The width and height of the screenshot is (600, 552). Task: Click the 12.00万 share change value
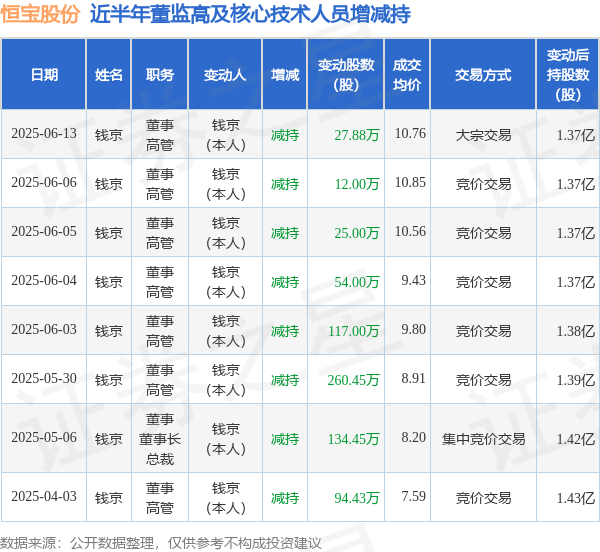[x=357, y=184]
